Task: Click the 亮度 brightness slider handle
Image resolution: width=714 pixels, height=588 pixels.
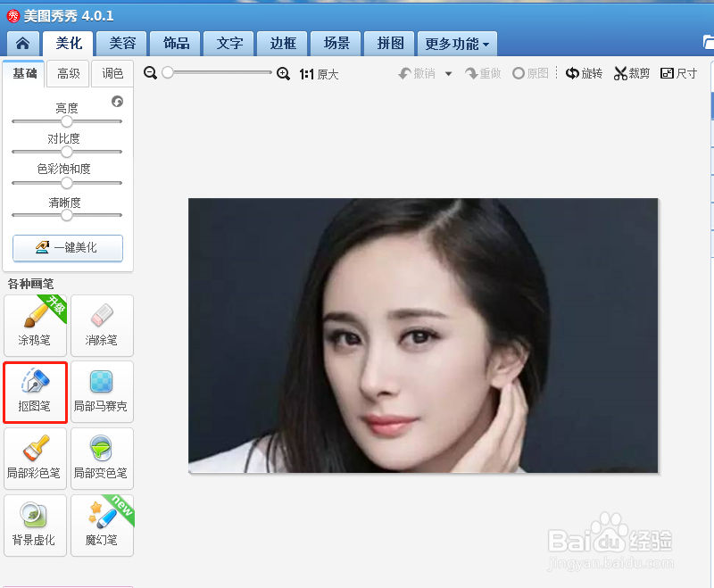Action: 66,121
